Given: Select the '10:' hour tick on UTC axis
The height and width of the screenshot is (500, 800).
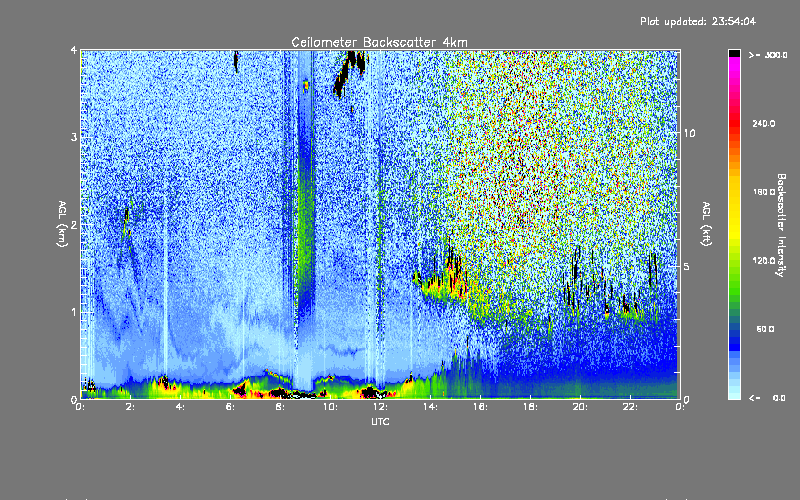Looking at the screenshot, I should pyautogui.click(x=330, y=407).
